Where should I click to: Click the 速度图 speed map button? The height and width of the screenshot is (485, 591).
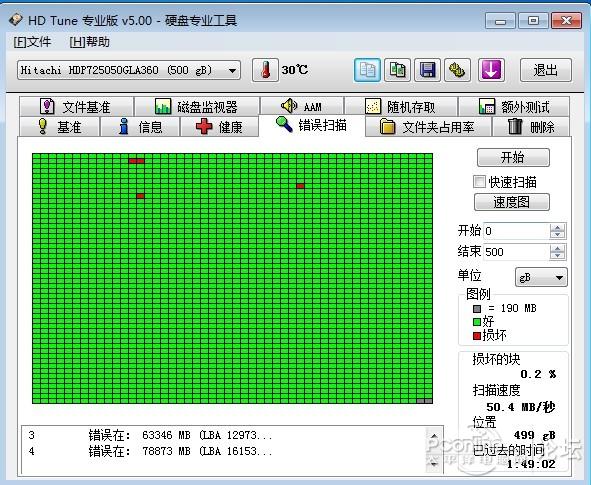[x=511, y=202]
